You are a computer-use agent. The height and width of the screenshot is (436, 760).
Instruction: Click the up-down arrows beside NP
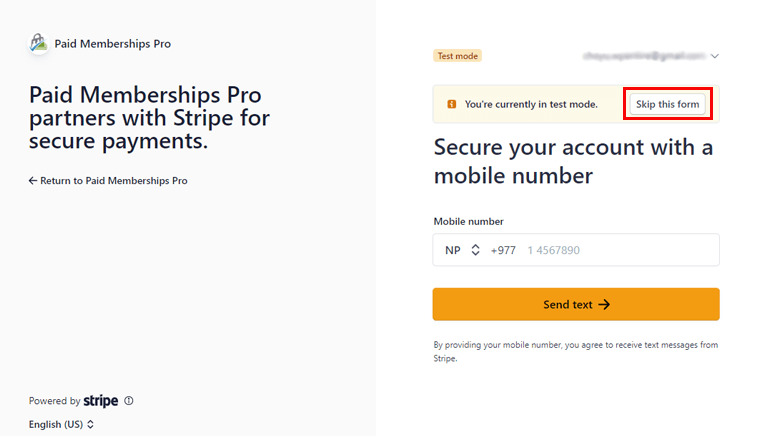coord(475,250)
